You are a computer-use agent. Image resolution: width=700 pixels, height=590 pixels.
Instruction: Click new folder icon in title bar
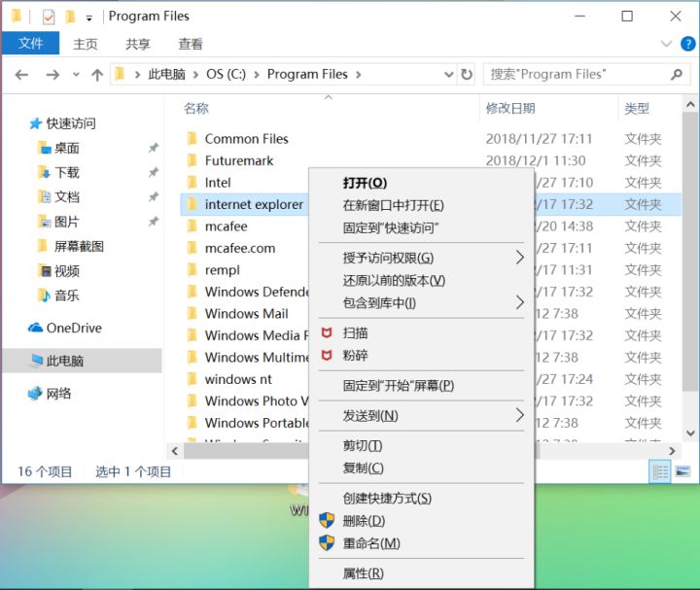tap(70, 17)
